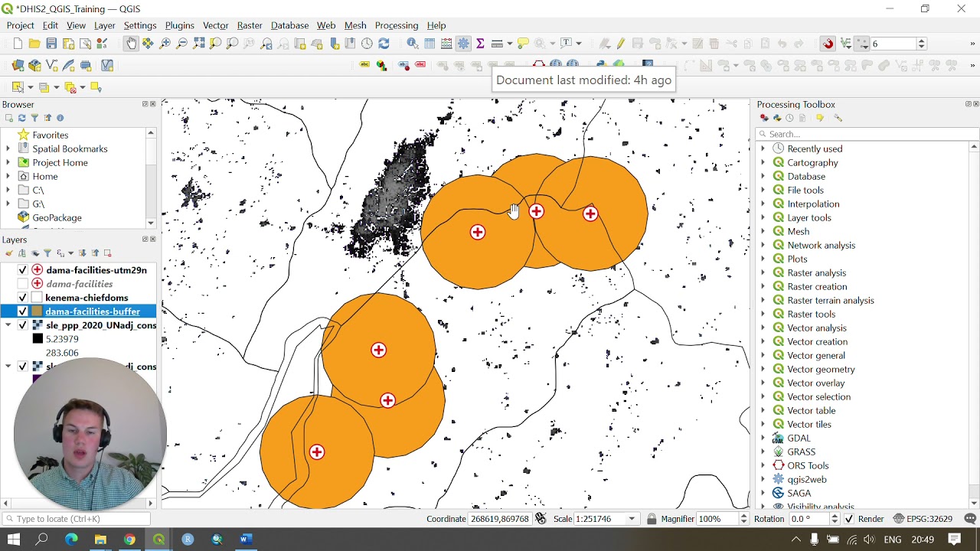980x551 pixels.
Task: Click EPSG:32629 CRS button
Action: (x=923, y=519)
